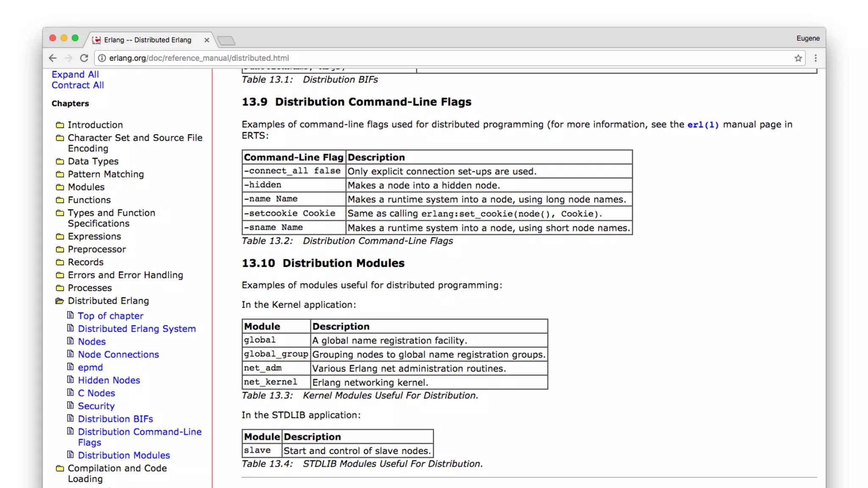Bookmark the page with the star icon
This screenshot has width=868, height=488.
[798, 58]
